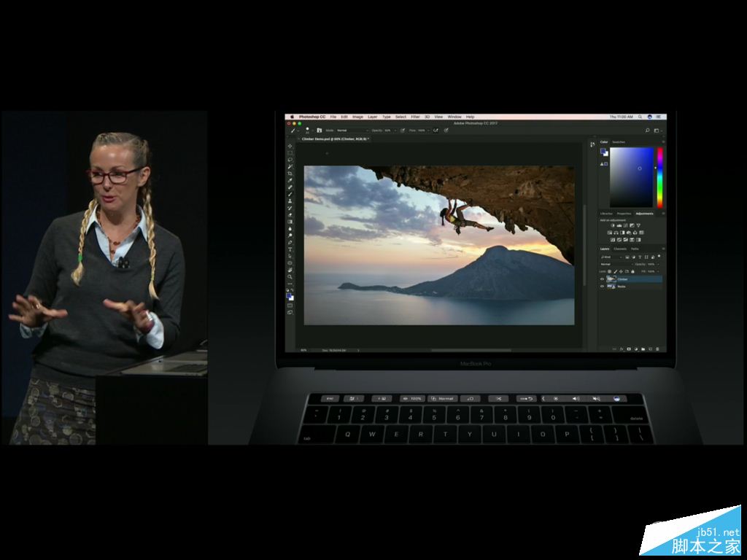
Task: Select the Clone Stamp tool
Action: [290, 201]
